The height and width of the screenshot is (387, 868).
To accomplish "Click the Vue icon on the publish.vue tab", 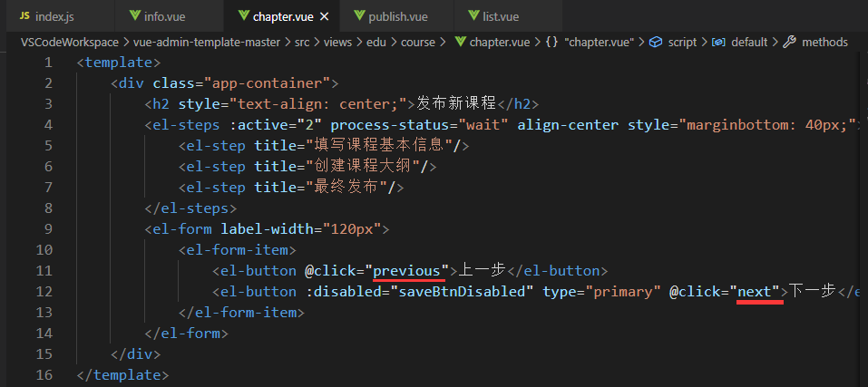I will point(360,15).
